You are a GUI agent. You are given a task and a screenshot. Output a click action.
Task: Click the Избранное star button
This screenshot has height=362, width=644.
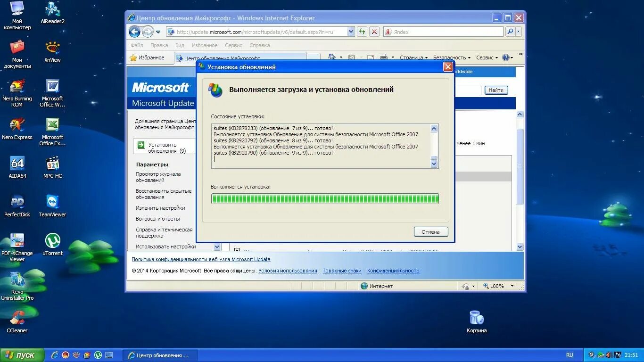pyautogui.click(x=147, y=58)
